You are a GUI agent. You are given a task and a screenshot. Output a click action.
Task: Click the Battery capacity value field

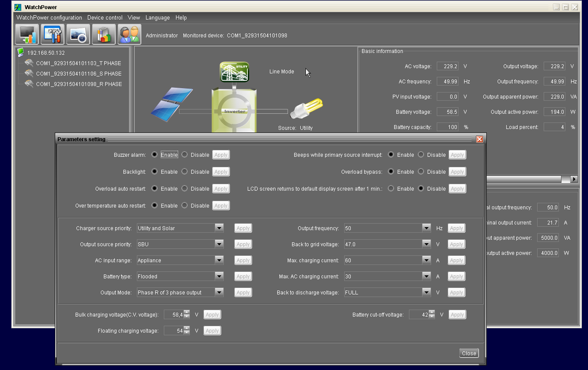448,127
